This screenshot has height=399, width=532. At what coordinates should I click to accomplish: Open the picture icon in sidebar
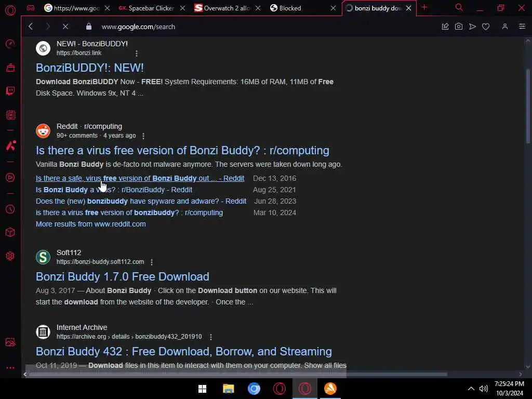(10, 342)
